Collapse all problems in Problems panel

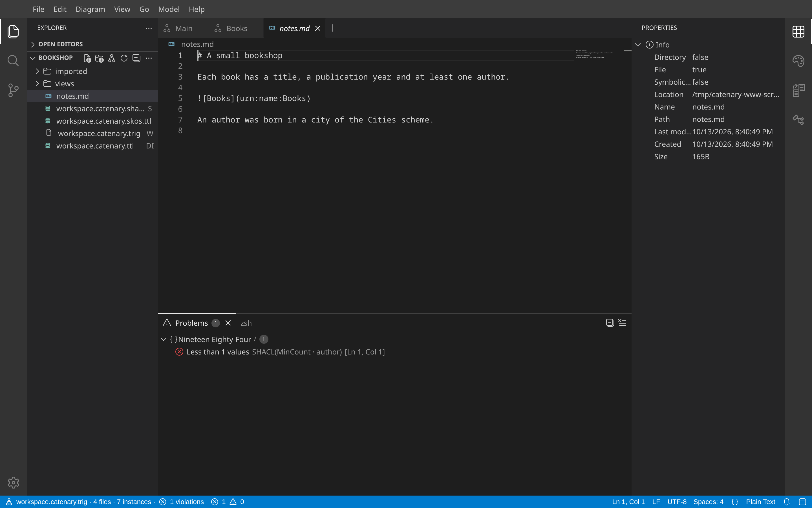pos(610,323)
